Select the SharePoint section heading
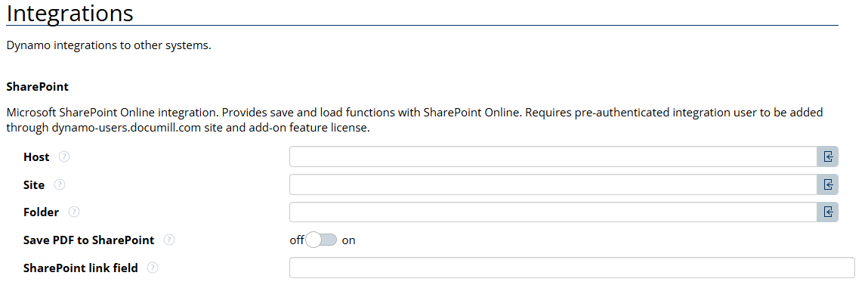The height and width of the screenshot is (288, 868). click(38, 87)
